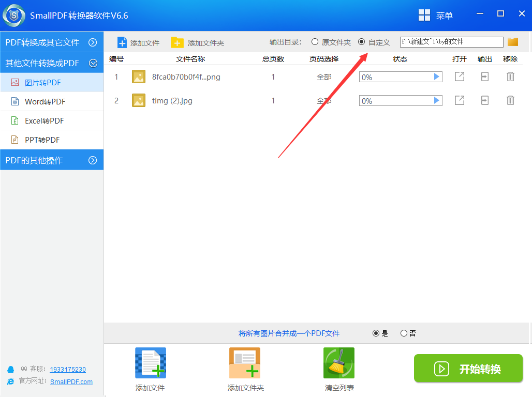
Task: Click the image thumbnail of 8fca0b70b0f4f...png
Action: click(138, 77)
